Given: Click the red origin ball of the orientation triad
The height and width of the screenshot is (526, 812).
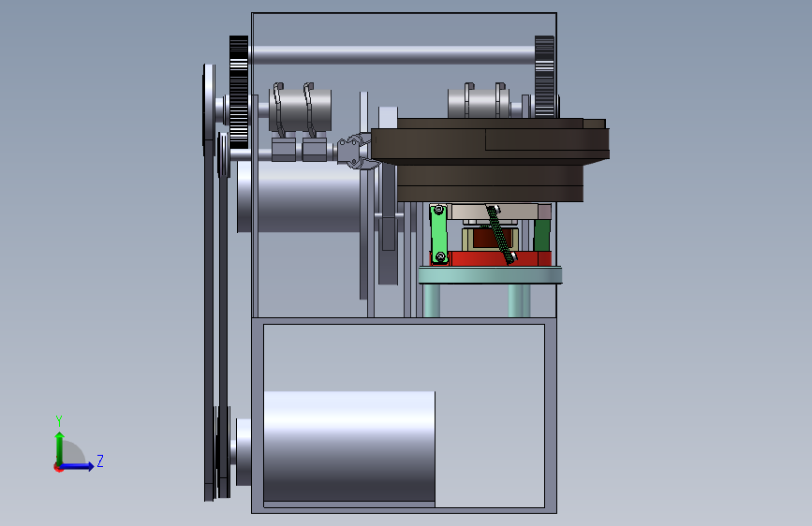Looking at the screenshot, I should point(58,467).
